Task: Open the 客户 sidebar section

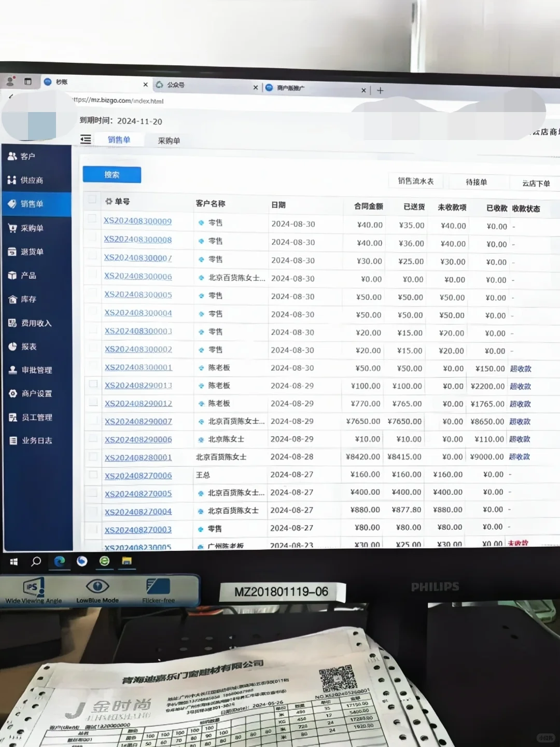Action: click(22, 156)
